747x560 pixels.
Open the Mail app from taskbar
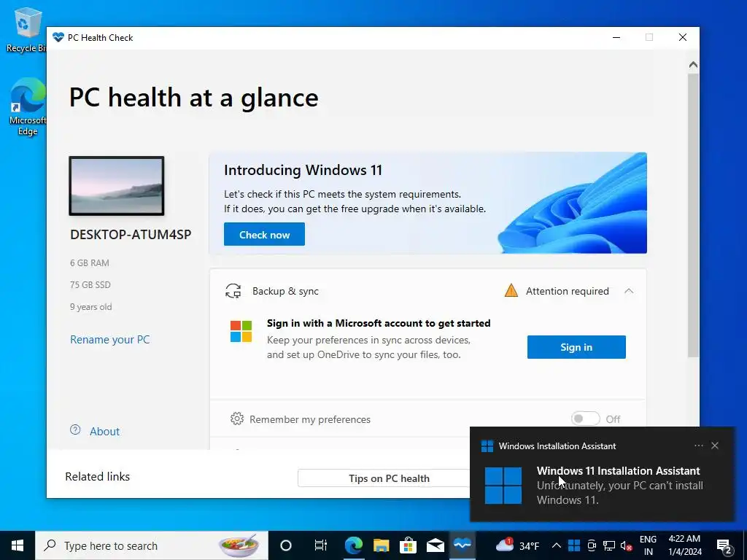(x=435, y=545)
